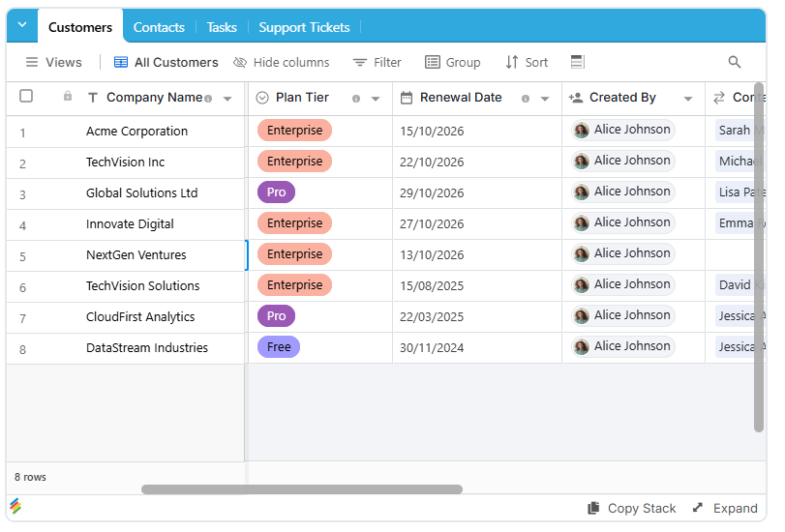
Task: Click Plan Tier info icon
Action: coord(356,99)
